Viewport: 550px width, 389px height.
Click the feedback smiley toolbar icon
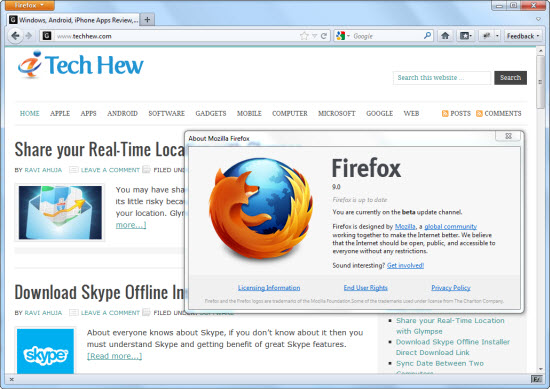click(486, 36)
